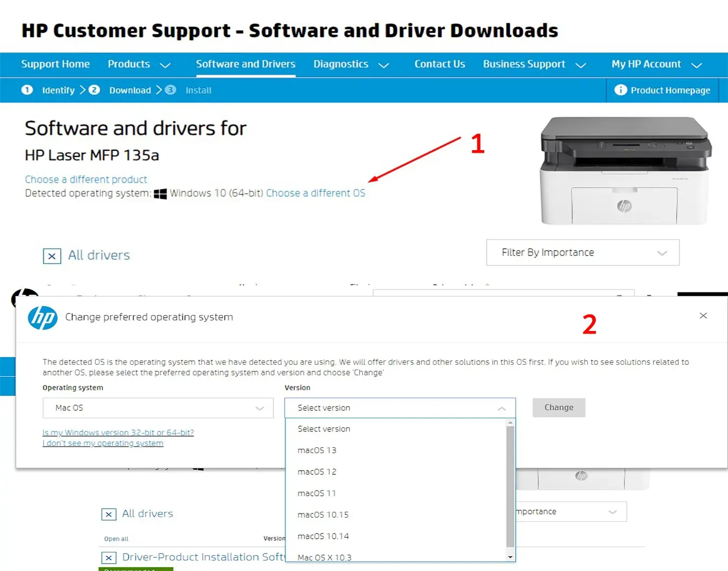Choose Mac OS X 10.3 version
Viewport: 728px width, 571px height.
pos(395,556)
